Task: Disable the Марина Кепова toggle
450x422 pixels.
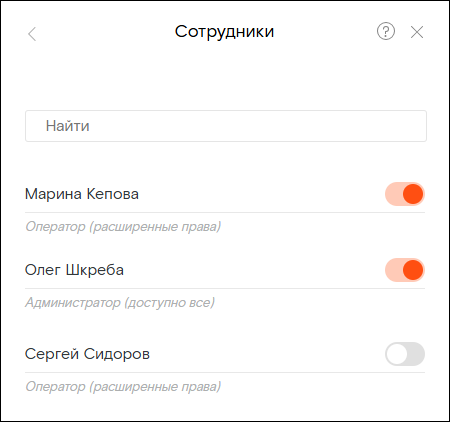Action: (405, 194)
